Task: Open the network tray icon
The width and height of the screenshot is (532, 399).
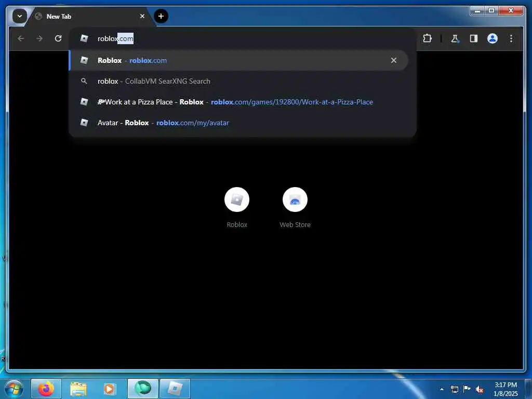Action: coord(454,389)
